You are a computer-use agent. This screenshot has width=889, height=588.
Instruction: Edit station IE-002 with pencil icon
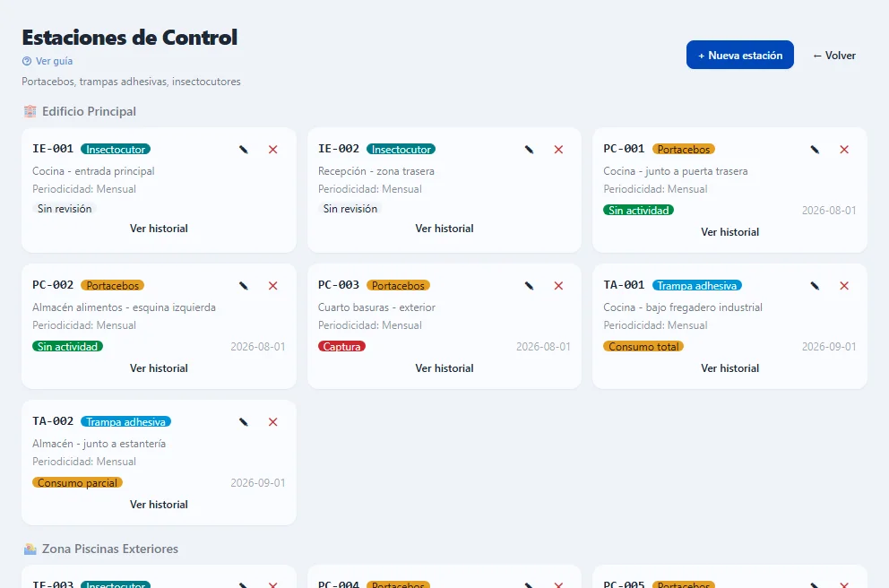[530, 150]
